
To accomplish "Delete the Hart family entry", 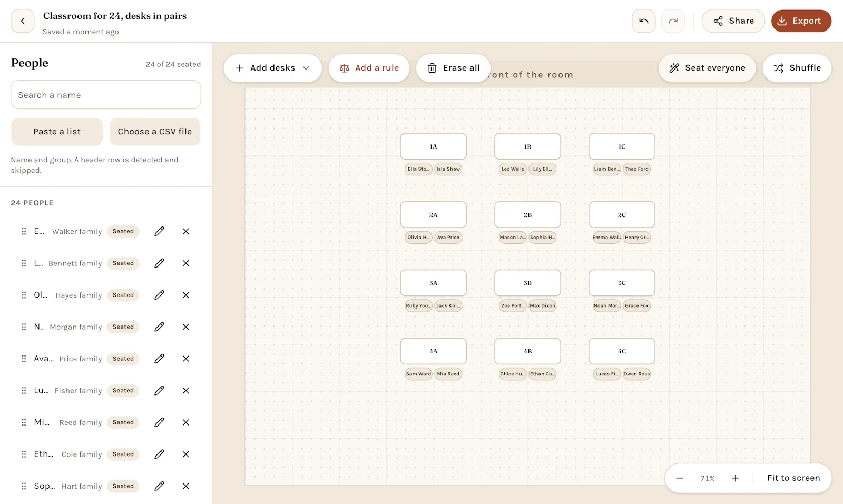I will pyautogui.click(x=186, y=486).
